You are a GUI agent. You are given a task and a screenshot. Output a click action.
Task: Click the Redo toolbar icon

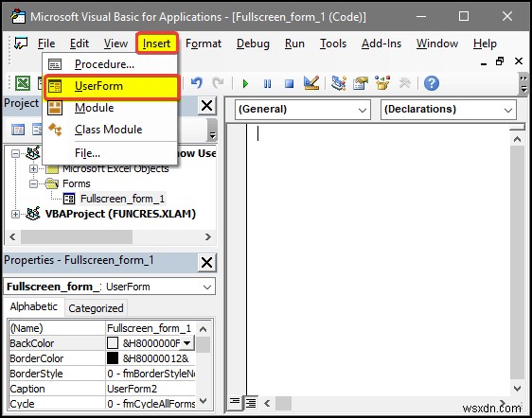click(x=218, y=83)
